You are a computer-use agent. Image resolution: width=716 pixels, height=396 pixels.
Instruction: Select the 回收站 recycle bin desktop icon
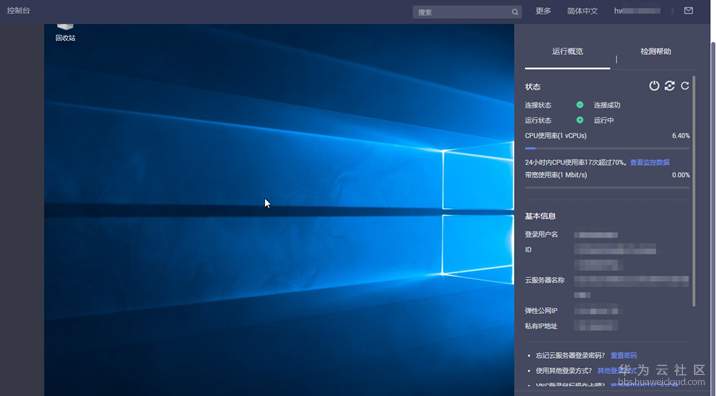point(65,33)
